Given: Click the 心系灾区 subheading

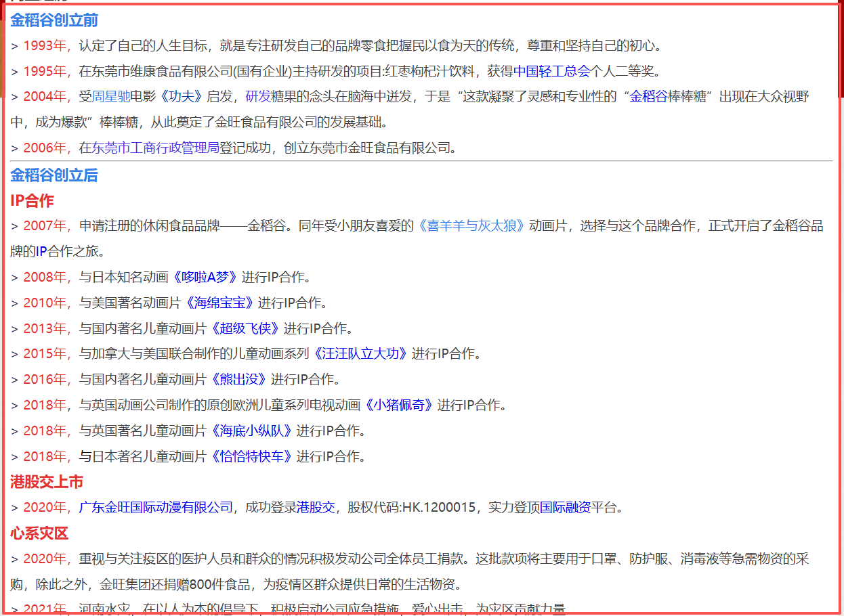Looking at the screenshot, I should (x=39, y=533).
